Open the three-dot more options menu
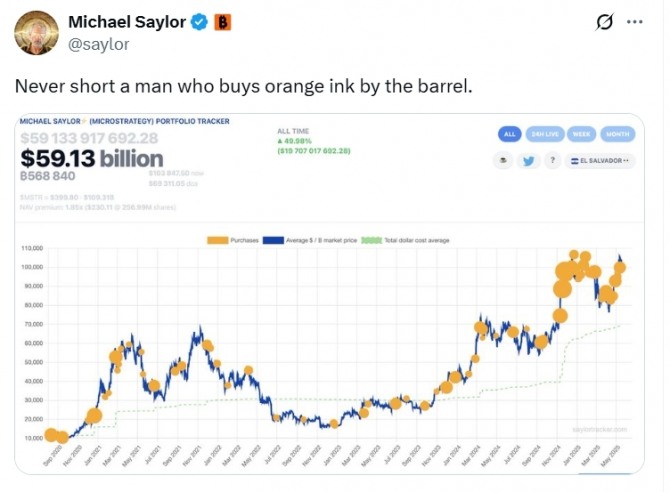Image resolution: width=670 pixels, height=492 pixels. (x=635, y=22)
